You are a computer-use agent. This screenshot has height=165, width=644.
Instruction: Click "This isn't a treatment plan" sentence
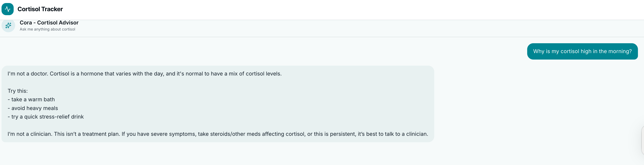87,134
